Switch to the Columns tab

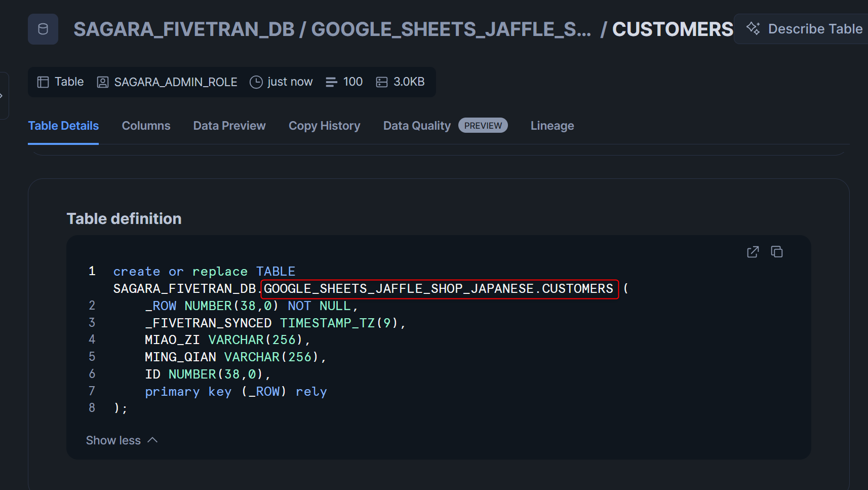pos(146,126)
